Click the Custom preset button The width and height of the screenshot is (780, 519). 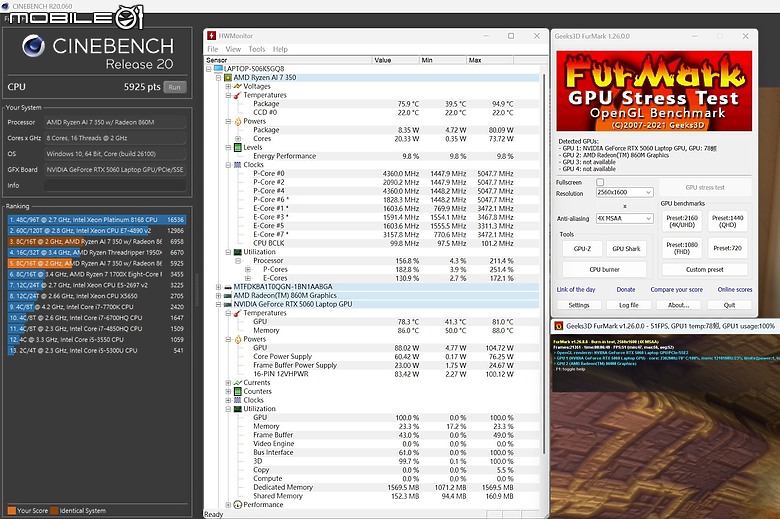[x=704, y=270]
